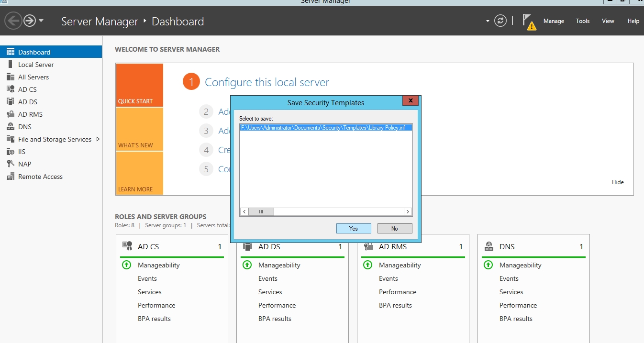This screenshot has width=644, height=343.
Task: Click the forward navigation arrow
Action: click(30, 21)
